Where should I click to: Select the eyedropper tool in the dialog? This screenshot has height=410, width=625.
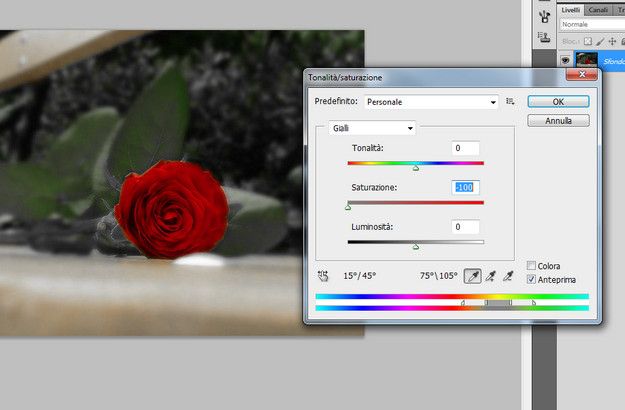pos(473,275)
